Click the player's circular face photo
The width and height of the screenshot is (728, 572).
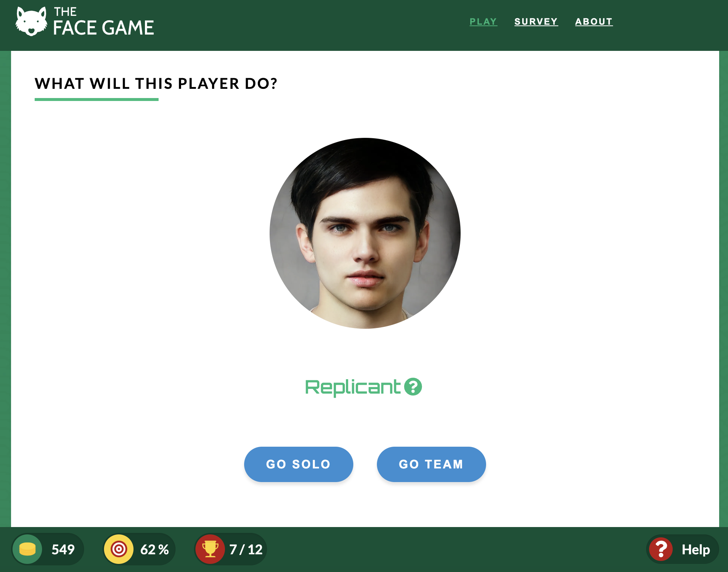coord(365,233)
